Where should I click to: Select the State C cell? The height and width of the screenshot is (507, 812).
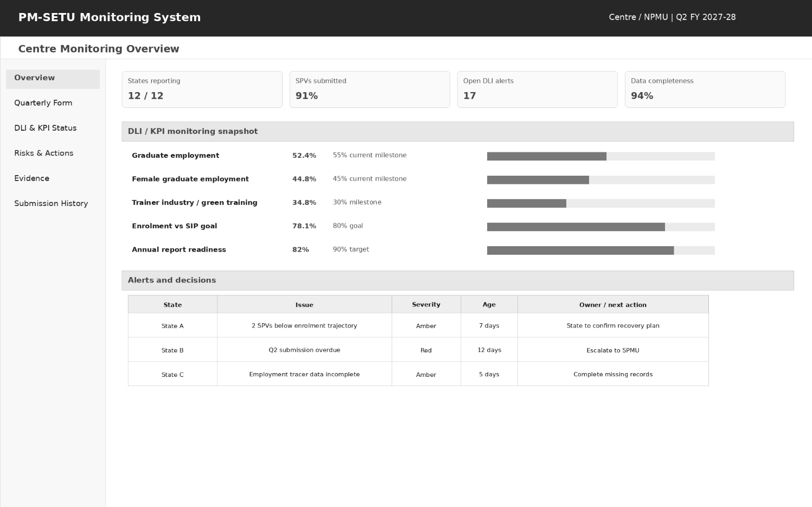tap(172, 375)
